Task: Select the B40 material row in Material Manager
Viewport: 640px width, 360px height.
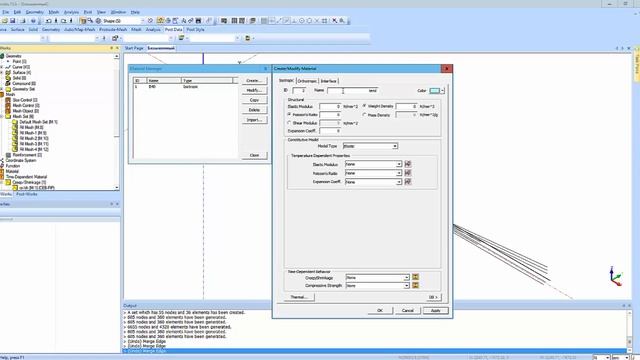Action: [185, 87]
